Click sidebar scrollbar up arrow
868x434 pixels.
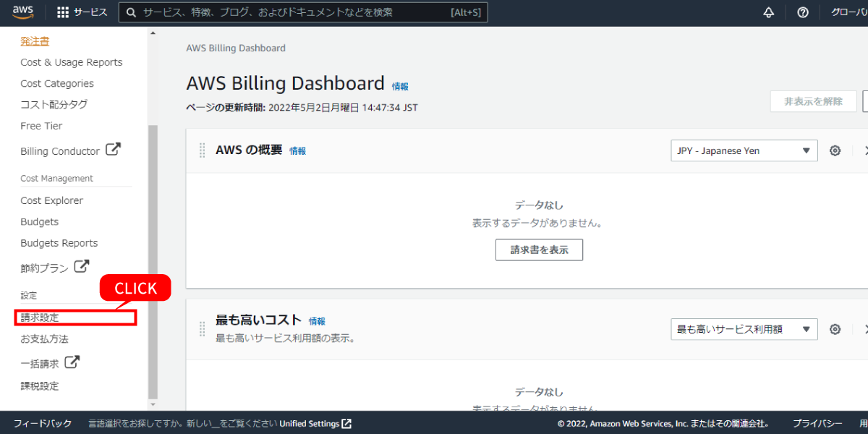(152, 33)
